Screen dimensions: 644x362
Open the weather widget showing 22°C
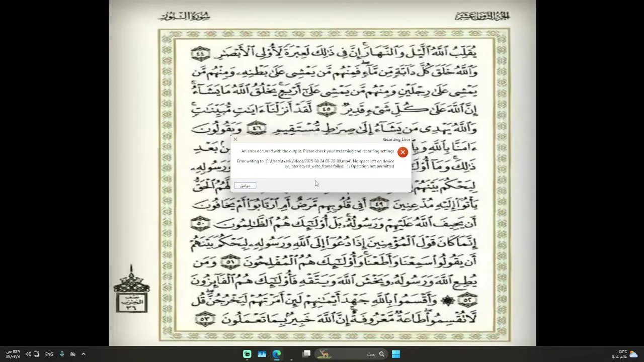625,354
